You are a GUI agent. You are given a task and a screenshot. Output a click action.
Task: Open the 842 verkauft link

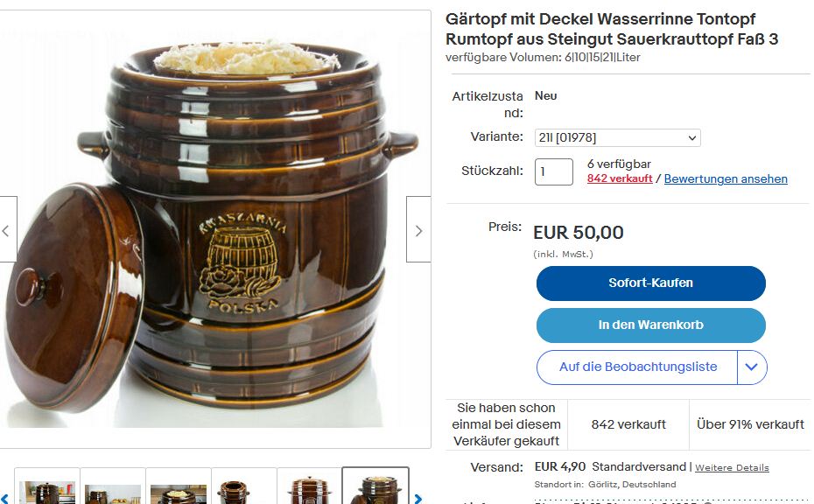tap(620, 178)
